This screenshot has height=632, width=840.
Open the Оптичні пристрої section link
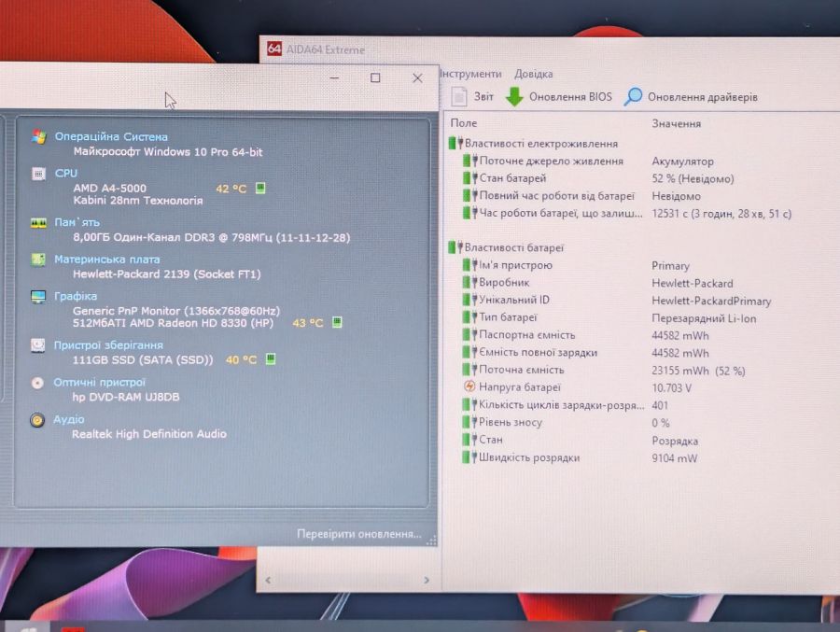pos(99,382)
